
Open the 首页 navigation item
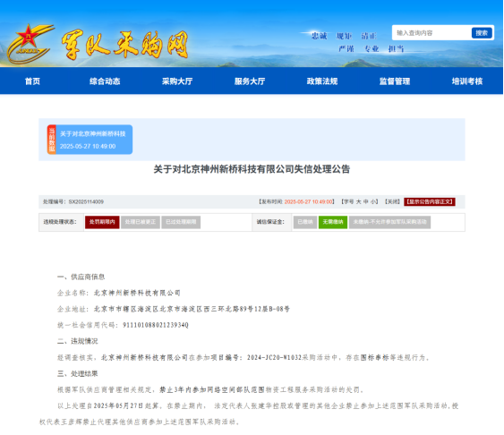tap(32, 81)
